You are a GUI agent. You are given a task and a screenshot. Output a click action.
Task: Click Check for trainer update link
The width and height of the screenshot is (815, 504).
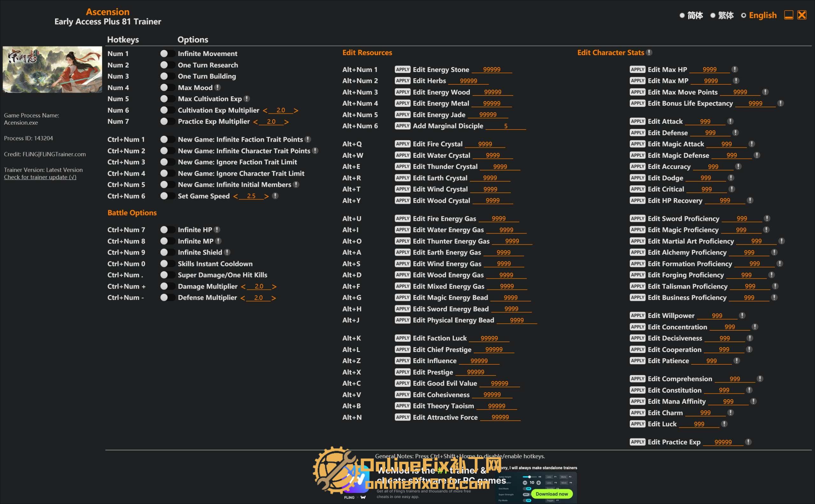pyautogui.click(x=40, y=177)
